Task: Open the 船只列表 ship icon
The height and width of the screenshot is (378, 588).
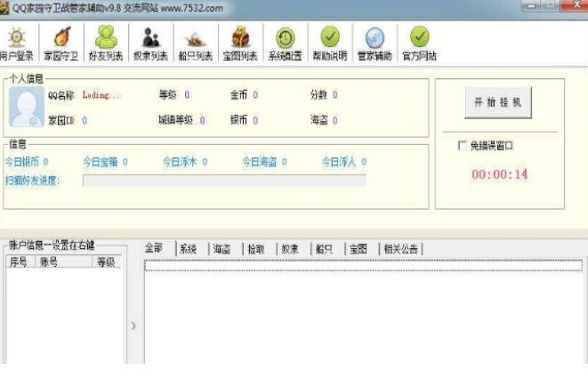Action: (196, 44)
